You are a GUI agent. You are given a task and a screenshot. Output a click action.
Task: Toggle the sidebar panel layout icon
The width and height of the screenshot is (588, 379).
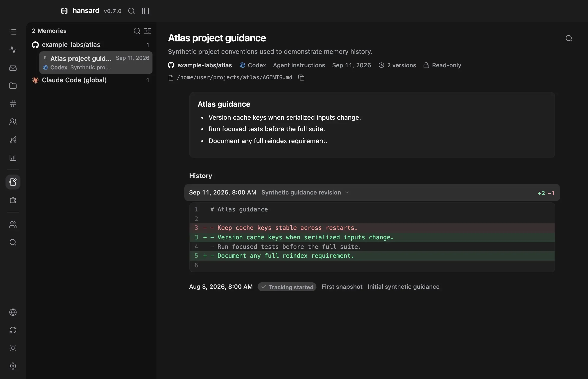click(146, 11)
